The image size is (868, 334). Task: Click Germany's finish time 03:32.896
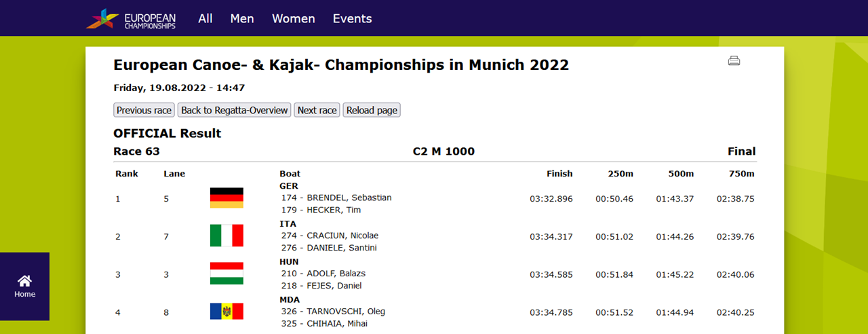coord(551,199)
